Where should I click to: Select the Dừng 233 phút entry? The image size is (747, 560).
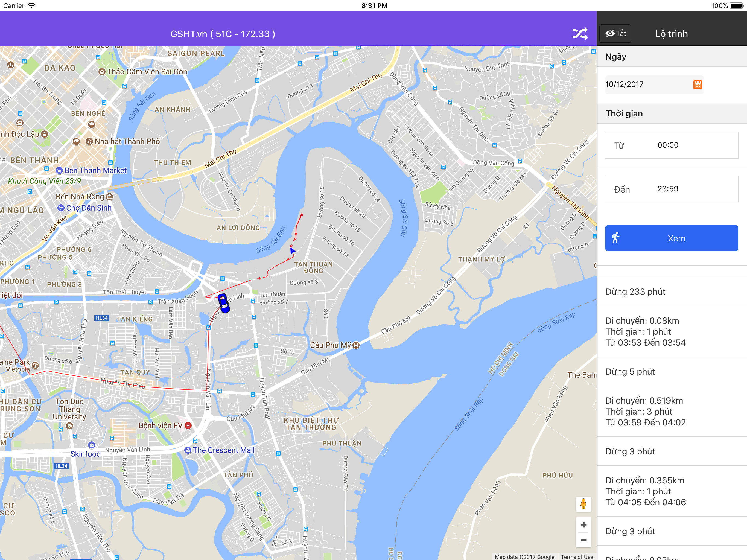(671, 292)
